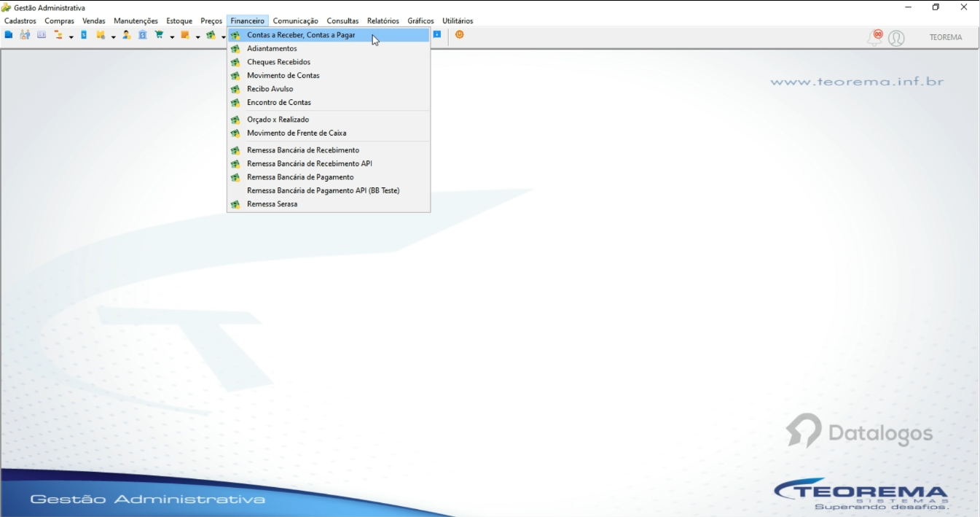Click the green money toolbar icon

[211, 35]
